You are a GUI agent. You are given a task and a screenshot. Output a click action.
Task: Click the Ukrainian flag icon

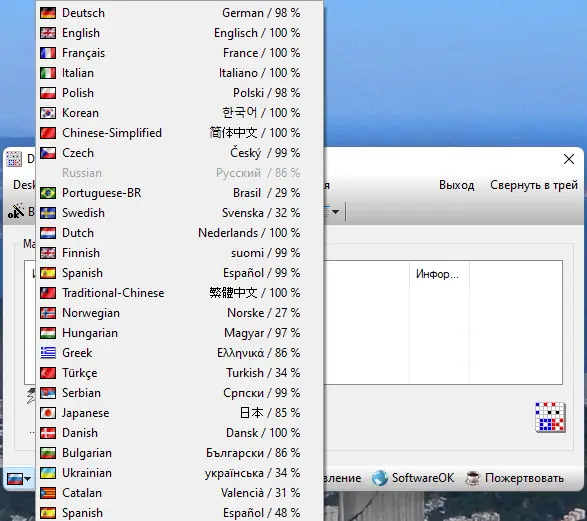[48, 473]
